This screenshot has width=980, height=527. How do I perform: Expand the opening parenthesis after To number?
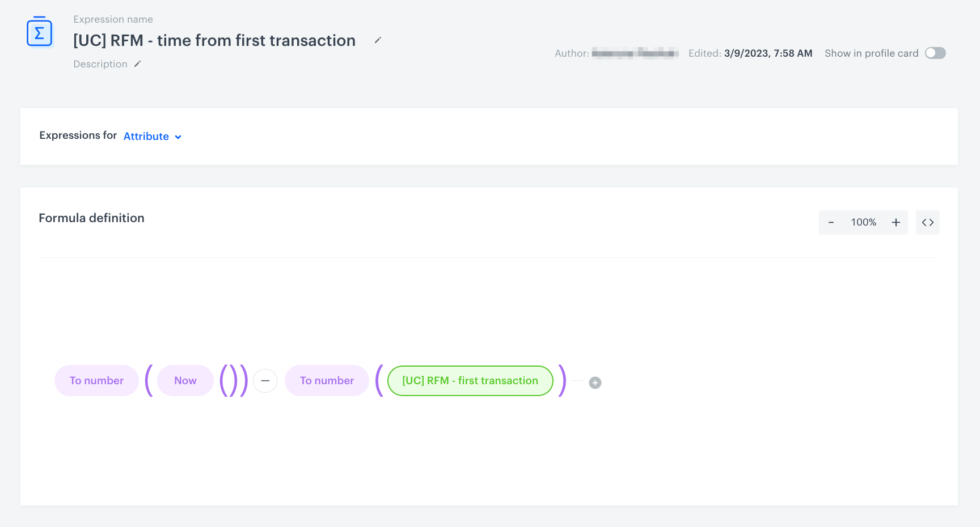pyautogui.click(x=147, y=380)
